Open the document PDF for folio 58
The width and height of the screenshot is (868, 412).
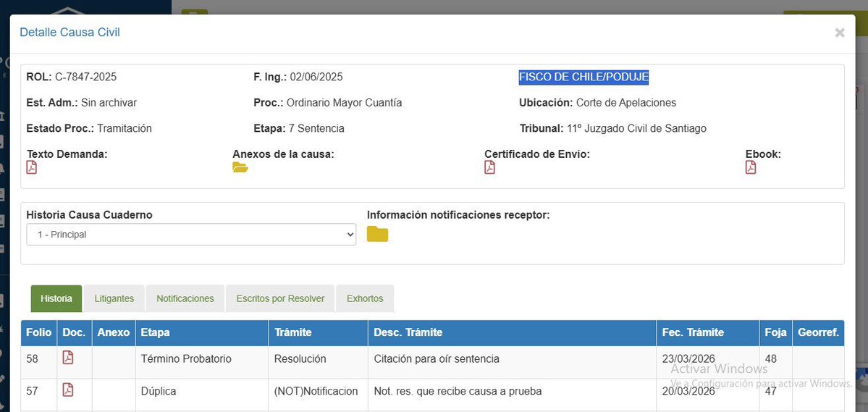coord(67,358)
